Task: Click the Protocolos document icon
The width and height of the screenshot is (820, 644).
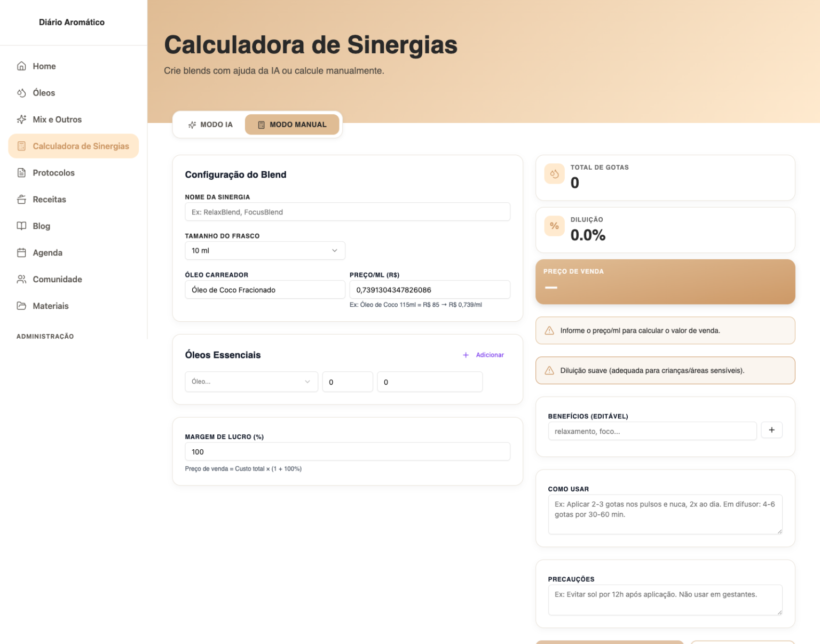Action: point(21,173)
